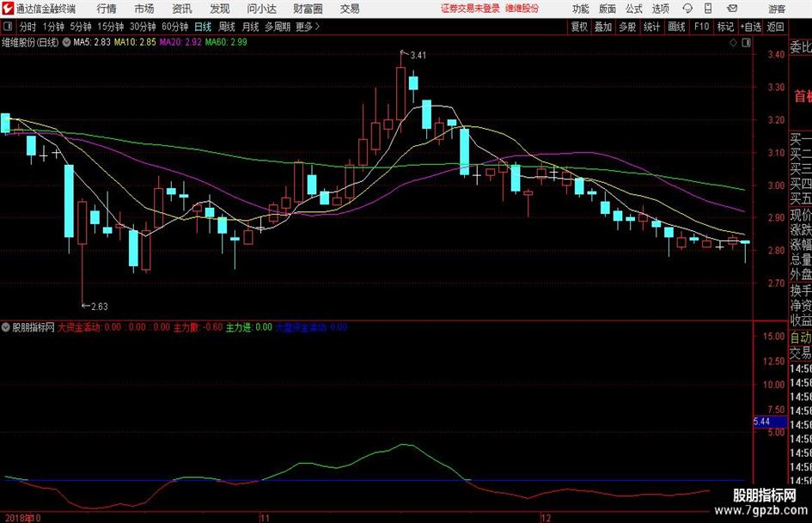Open the 公式 menu
Image resolution: width=812 pixels, height=523 pixels.
click(x=634, y=9)
